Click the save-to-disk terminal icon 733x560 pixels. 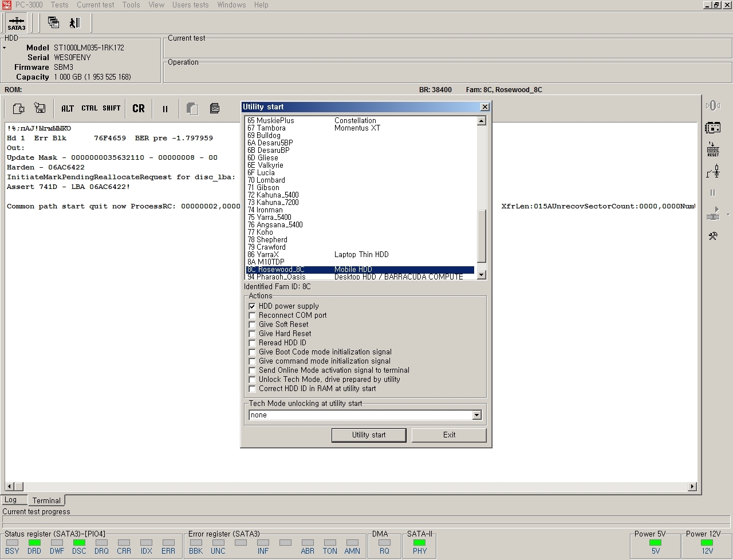point(40,108)
